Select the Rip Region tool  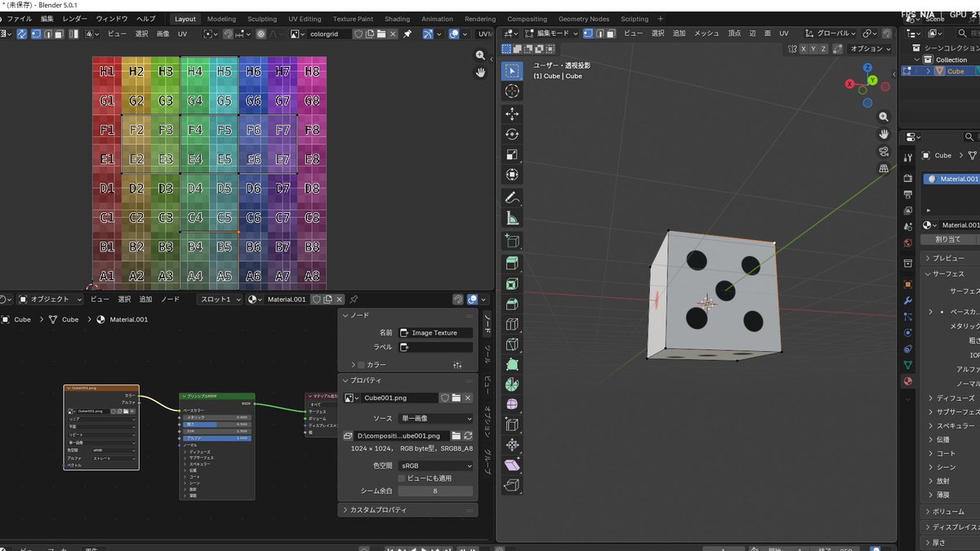512,486
